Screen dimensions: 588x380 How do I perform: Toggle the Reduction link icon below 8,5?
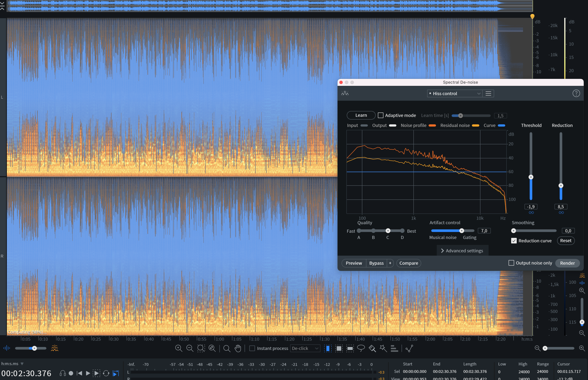click(x=561, y=212)
